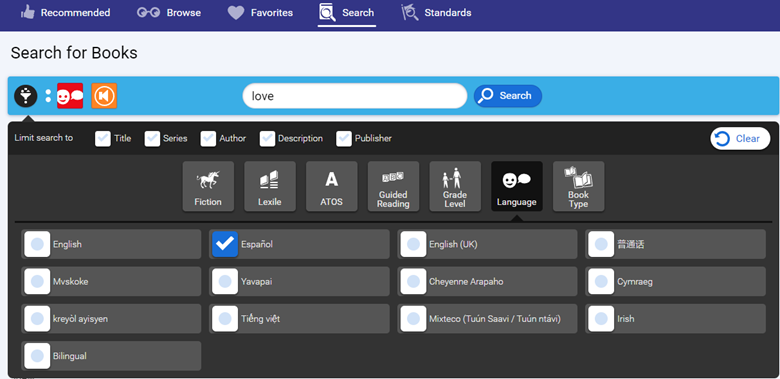The height and width of the screenshot is (379, 780).
Task: Click the red language filter chip
Action: [70, 95]
